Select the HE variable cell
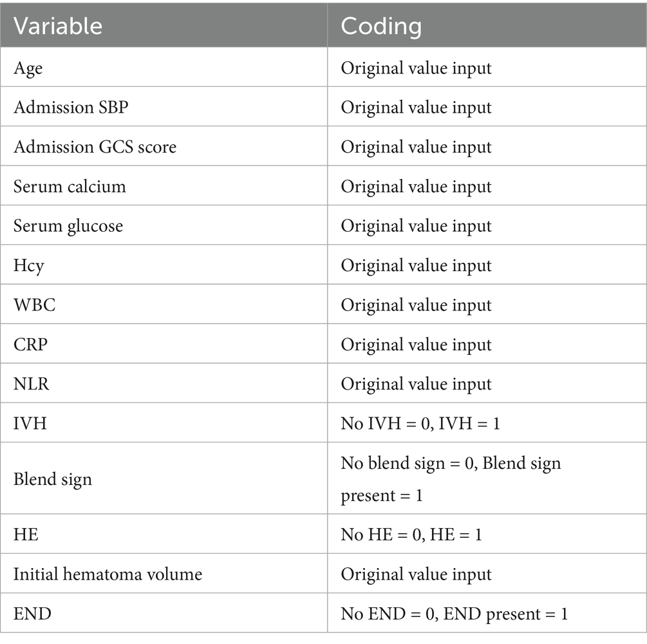Image resolution: width=647 pixels, height=644 pixels. pyautogui.click(x=26, y=535)
